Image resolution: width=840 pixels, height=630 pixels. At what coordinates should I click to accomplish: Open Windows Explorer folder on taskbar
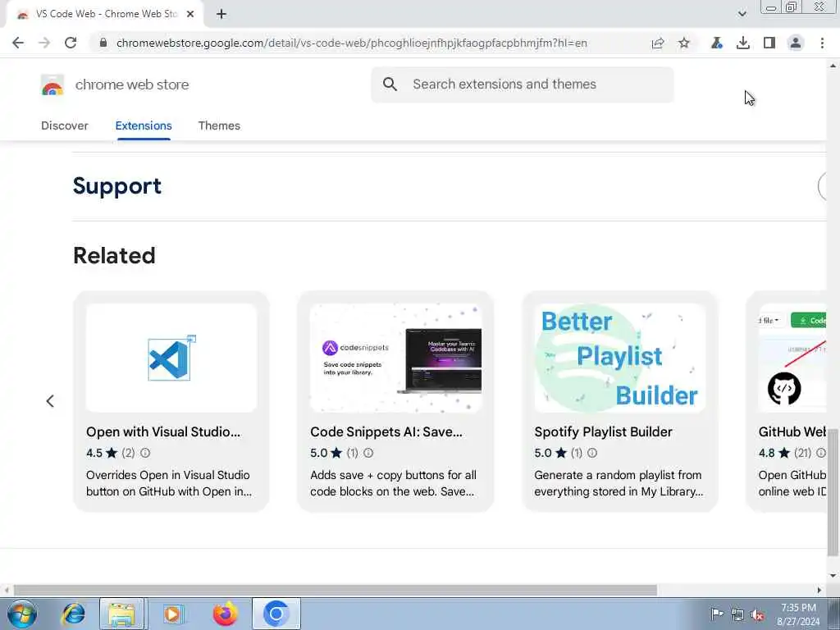[x=122, y=614]
